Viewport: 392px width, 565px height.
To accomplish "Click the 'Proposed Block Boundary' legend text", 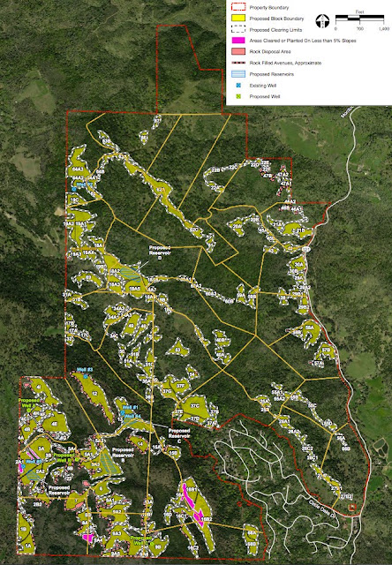I will tap(276, 19).
